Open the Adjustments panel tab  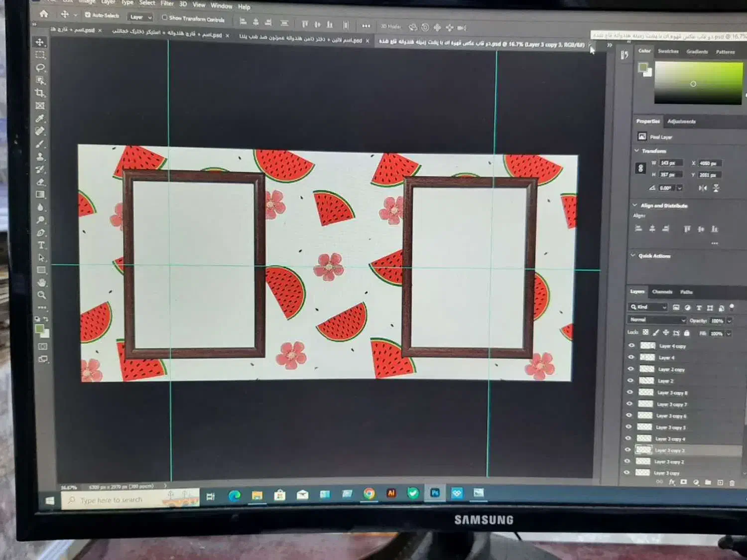[681, 122]
